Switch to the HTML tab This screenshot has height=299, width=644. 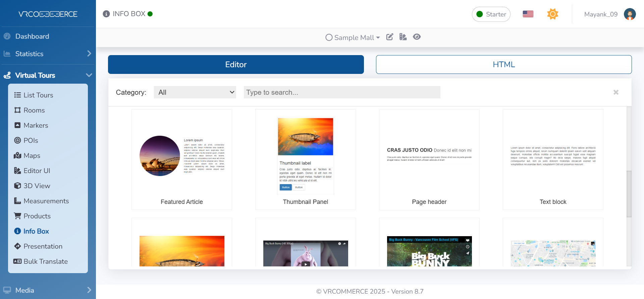point(503,65)
